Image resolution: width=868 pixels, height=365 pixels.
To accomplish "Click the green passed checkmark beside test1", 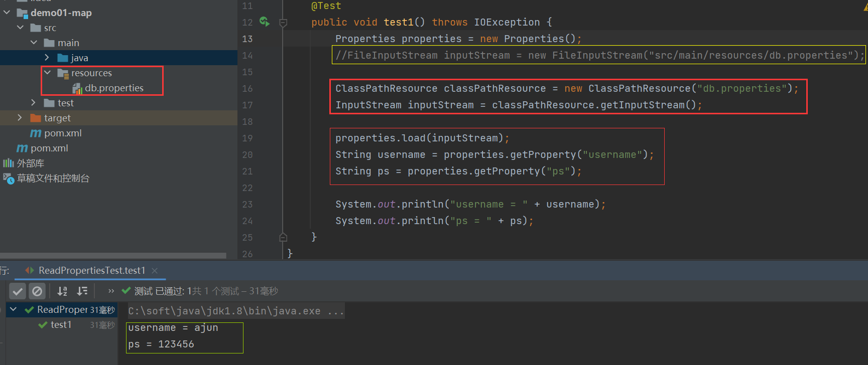I will point(43,325).
